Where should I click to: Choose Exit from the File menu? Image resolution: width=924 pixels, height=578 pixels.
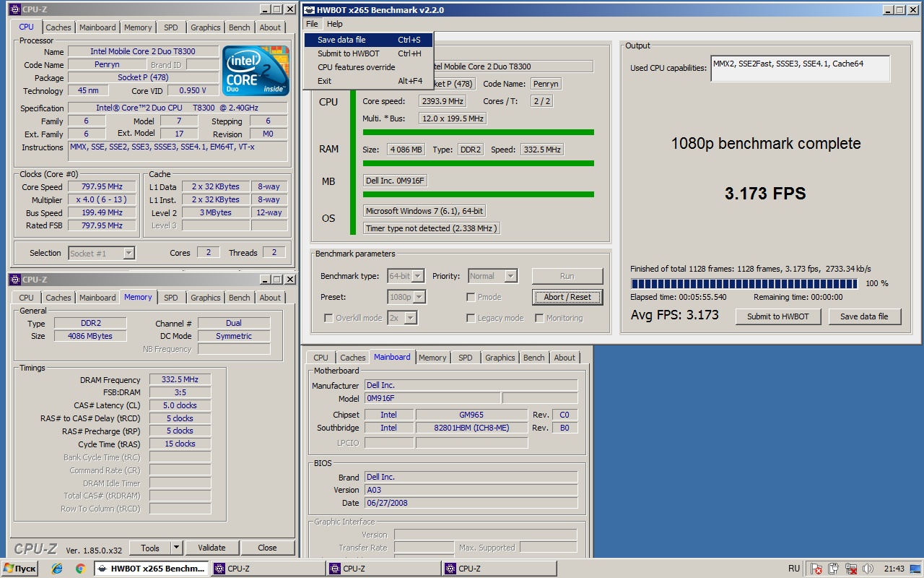point(368,81)
